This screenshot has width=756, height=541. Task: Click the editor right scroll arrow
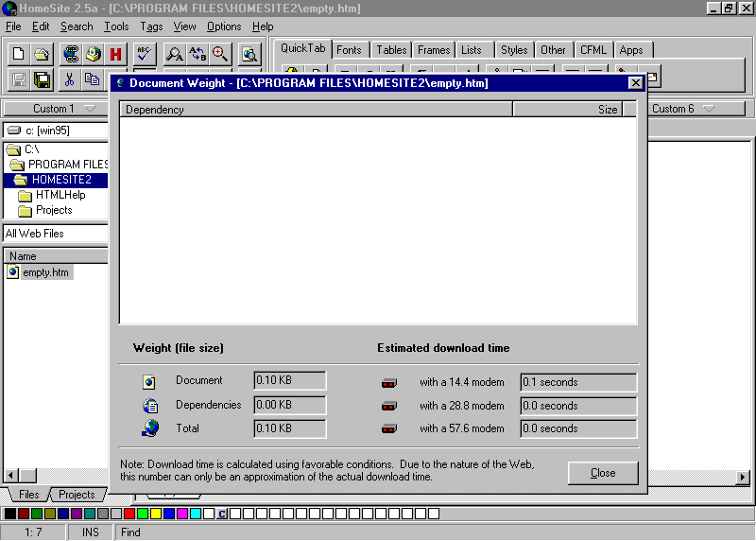click(x=743, y=478)
